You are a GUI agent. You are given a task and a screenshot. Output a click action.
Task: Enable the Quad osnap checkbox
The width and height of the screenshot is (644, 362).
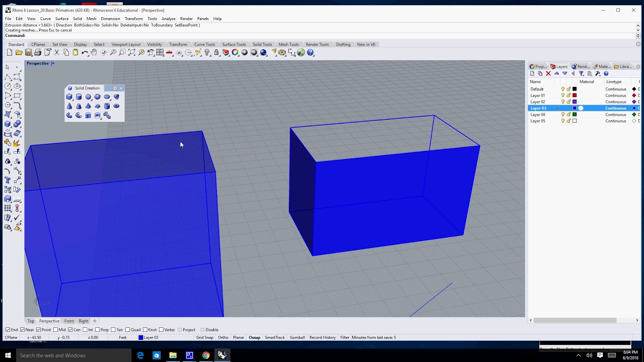[128, 330]
